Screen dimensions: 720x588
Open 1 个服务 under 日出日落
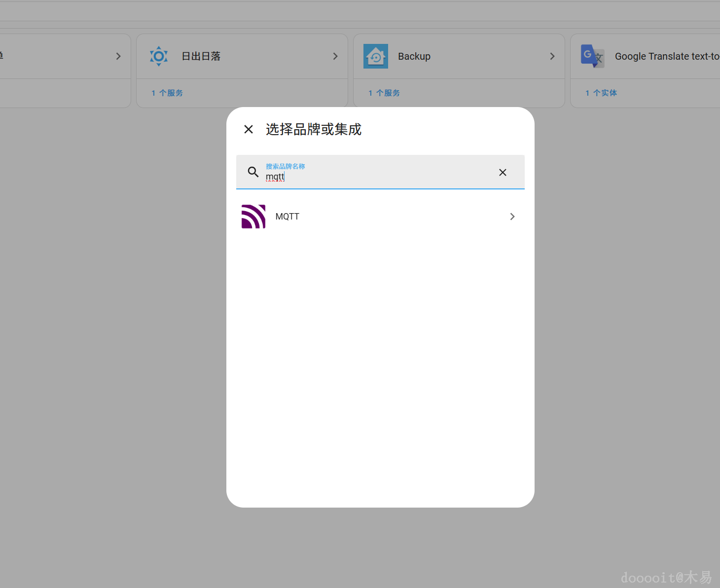167,93
